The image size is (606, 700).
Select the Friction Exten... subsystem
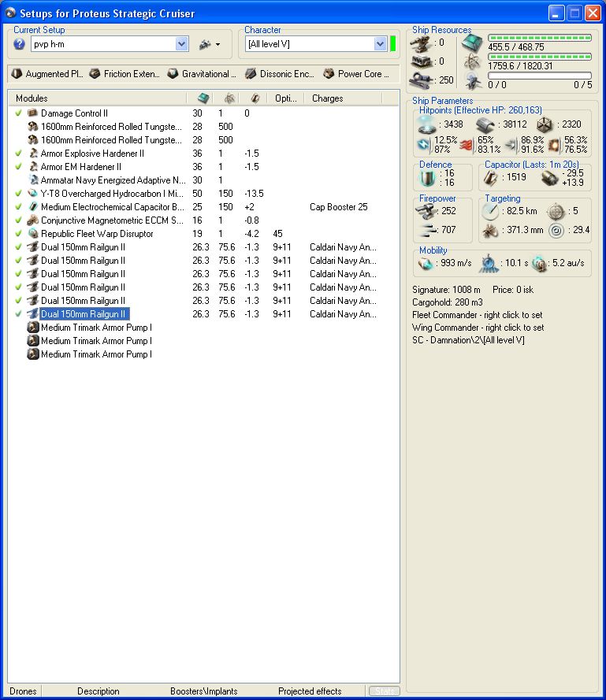pyautogui.click(x=125, y=74)
